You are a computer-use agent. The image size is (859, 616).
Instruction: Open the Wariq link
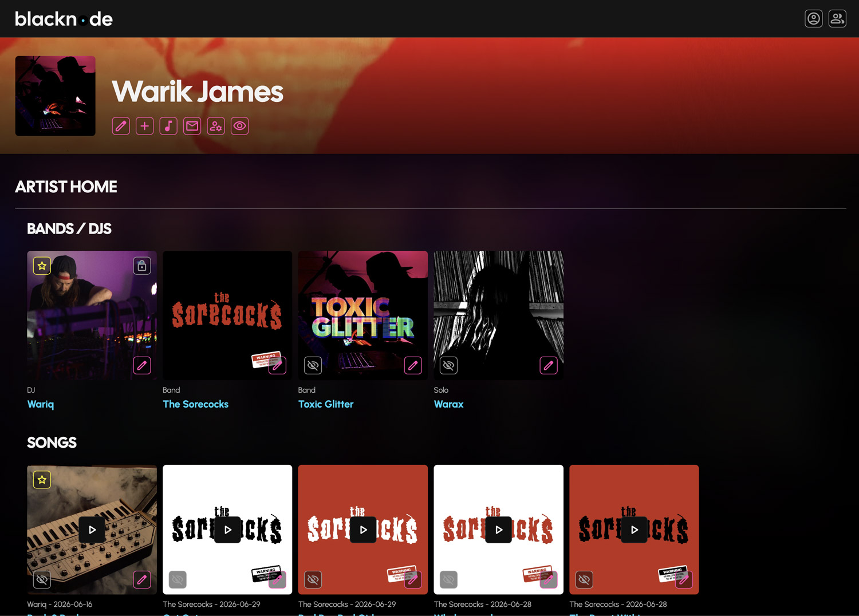(41, 404)
